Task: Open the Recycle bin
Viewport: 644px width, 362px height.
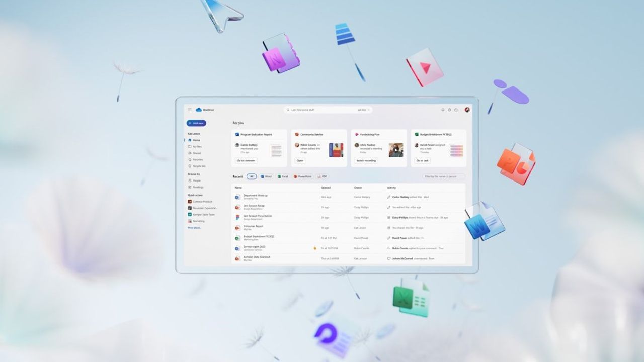Action: coord(197,166)
